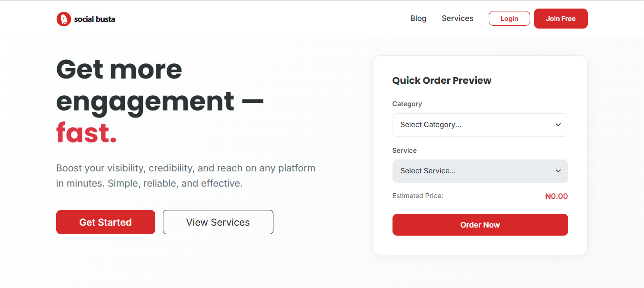Click the Service field label
Image resolution: width=644 pixels, height=288 pixels.
point(404,150)
